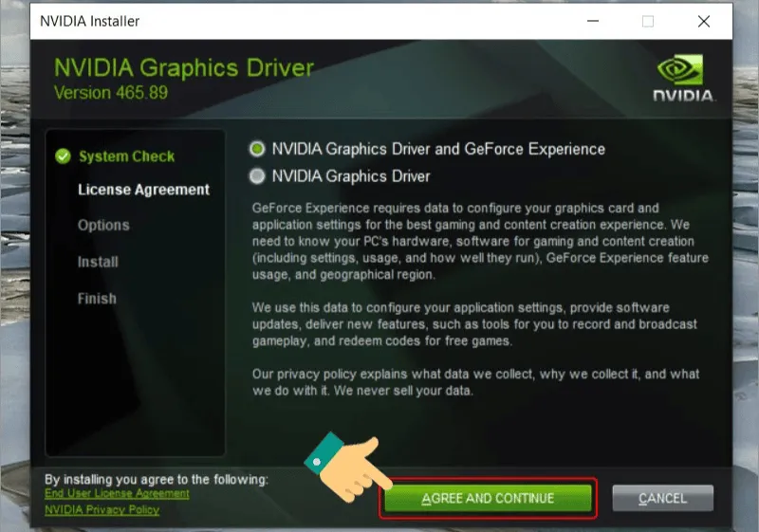Minimize the NVIDIA Installer window
This screenshot has height=532, width=759.
[x=595, y=21]
